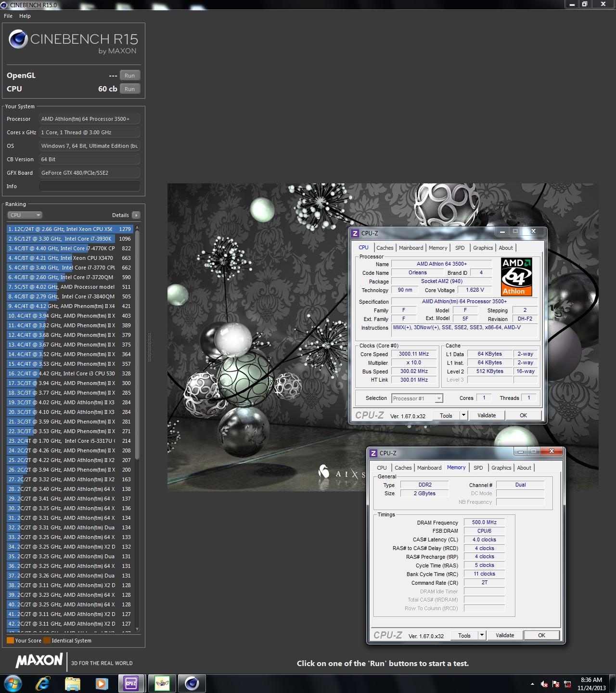Switch to CPU tab in lower CPU-Z window
This screenshot has height=693, width=616.
click(382, 468)
